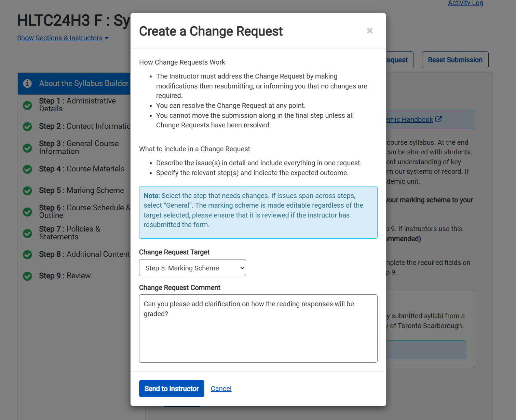Click the completed checkmark icon for Step 4
The image size is (516, 420).
point(27,169)
